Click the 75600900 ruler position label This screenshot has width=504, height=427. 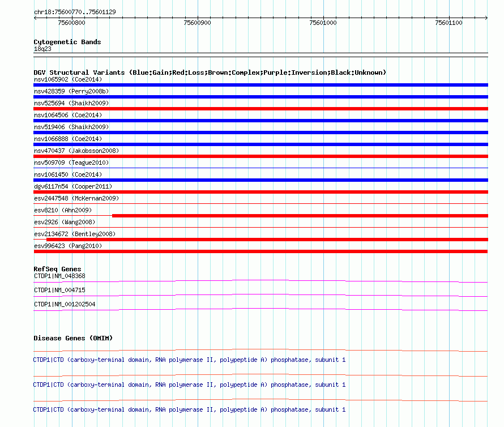[x=197, y=23]
